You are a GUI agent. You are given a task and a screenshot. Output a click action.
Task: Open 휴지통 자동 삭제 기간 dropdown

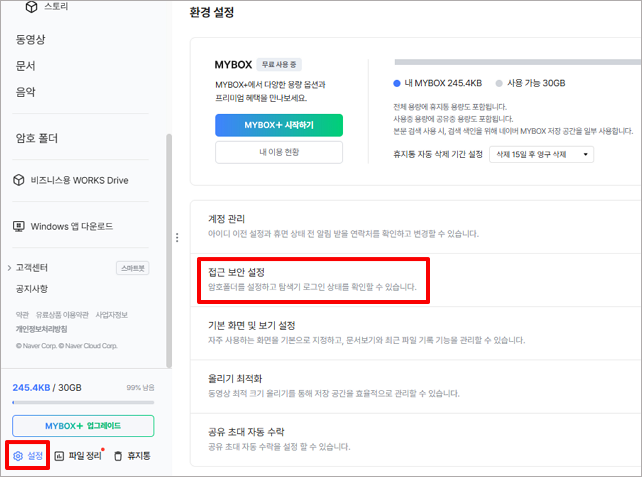coord(542,155)
